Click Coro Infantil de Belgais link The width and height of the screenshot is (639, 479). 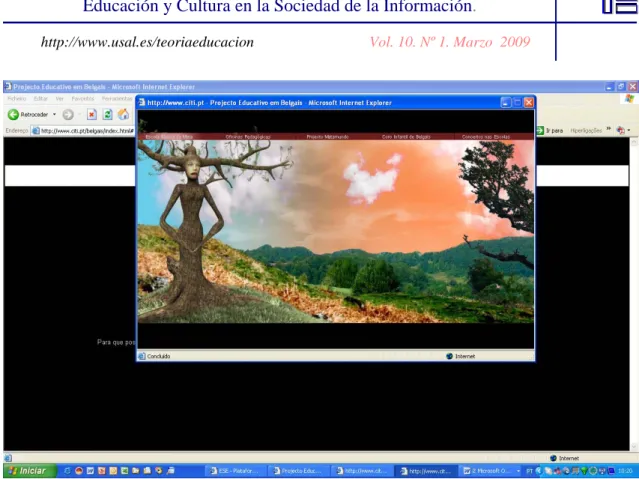tap(406, 137)
